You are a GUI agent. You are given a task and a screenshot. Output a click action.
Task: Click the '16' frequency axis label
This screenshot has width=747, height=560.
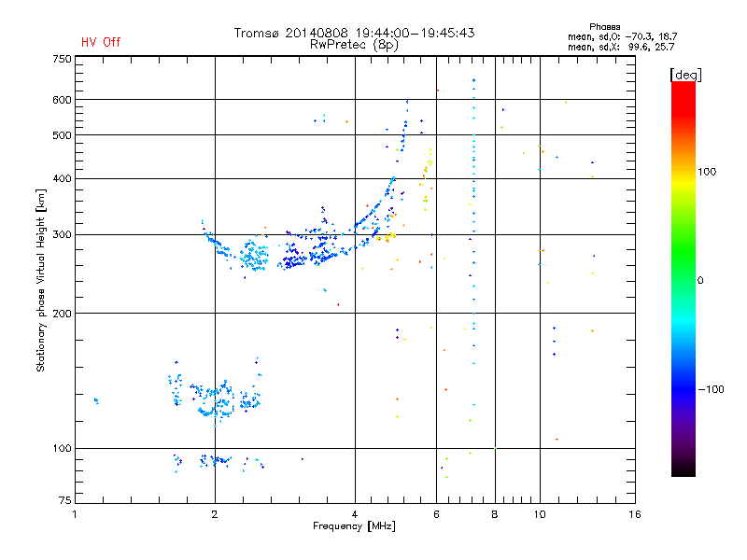pyautogui.click(x=635, y=514)
